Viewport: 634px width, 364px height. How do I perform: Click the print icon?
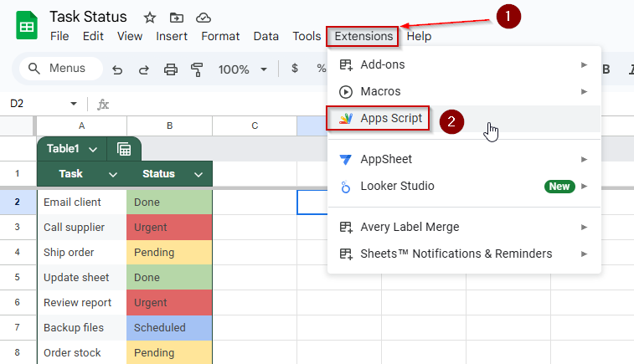pos(171,70)
